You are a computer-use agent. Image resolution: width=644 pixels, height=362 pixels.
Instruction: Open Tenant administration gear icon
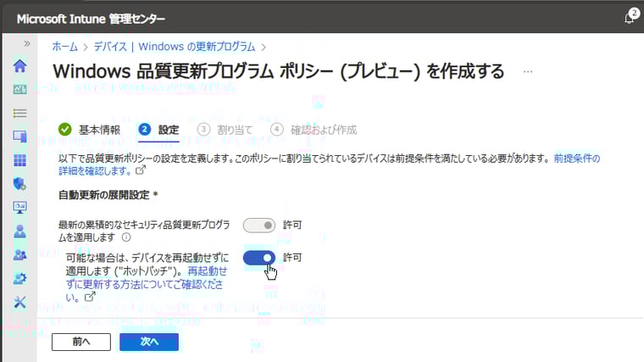(x=19, y=279)
